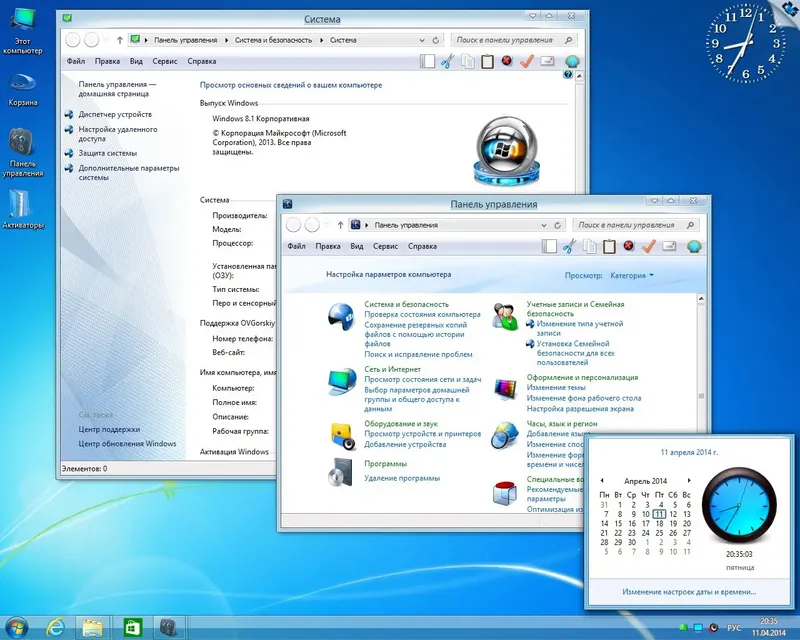Click the search field in Панель управления
This screenshot has height=640, width=800.
click(635, 226)
